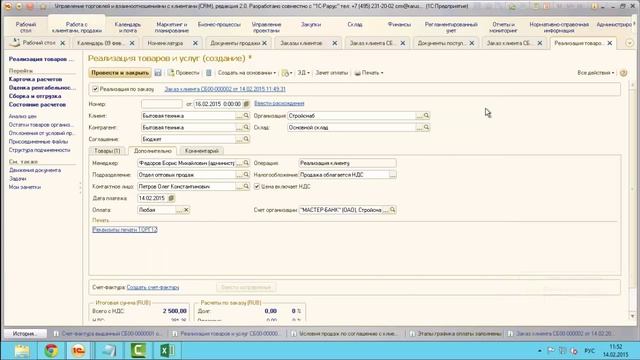Image resolution: width=640 pixels, height=360 pixels.
Task: Click the Save (diskette) icon in the toolbar
Action: pyautogui.click(x=158, y=73)
